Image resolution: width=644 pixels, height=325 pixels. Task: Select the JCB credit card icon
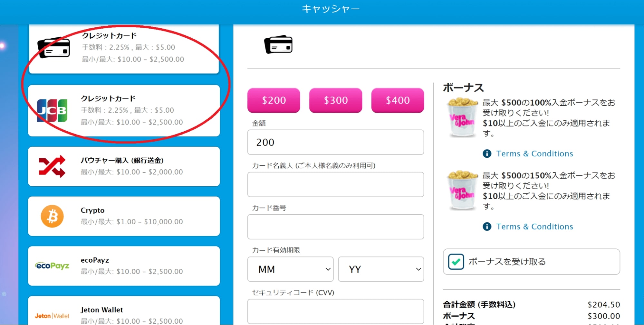(52, 110)
